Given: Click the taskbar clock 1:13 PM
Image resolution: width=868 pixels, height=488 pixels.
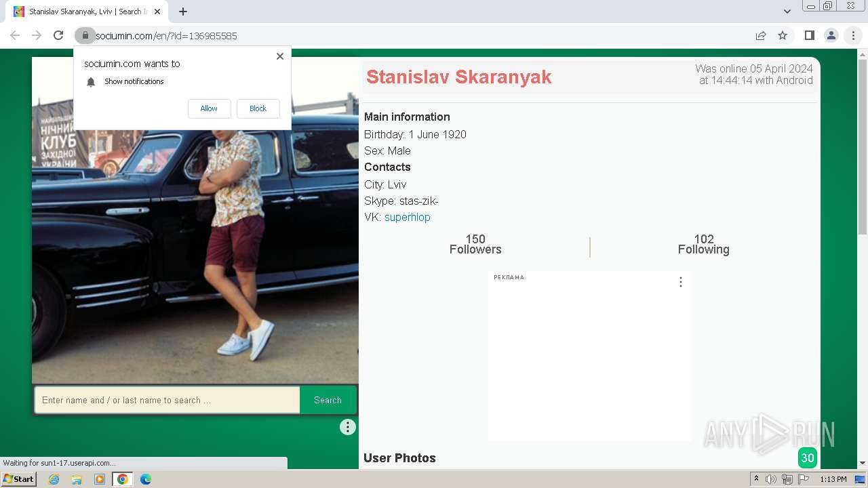Looking at the screenshot, I should (833, 479).
